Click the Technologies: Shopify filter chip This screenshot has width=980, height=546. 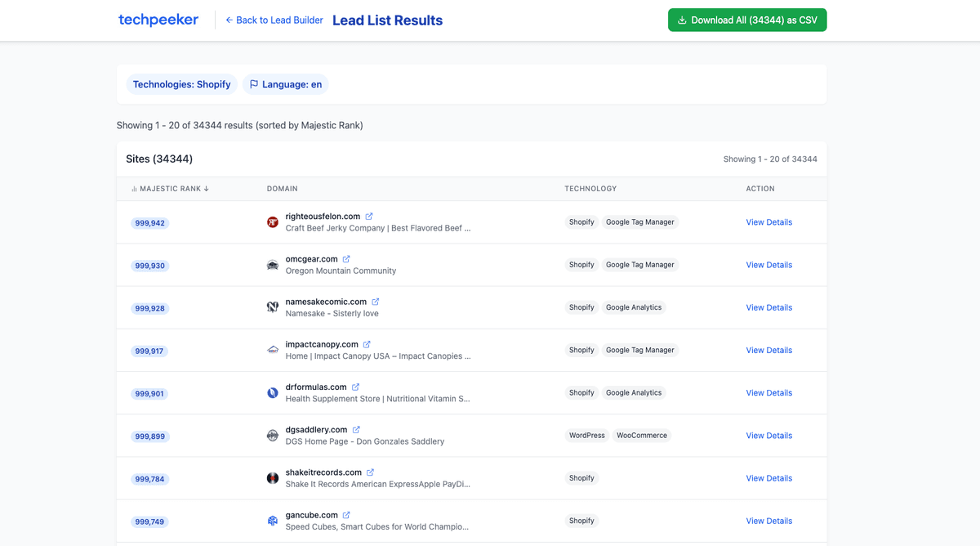point(181,83)
